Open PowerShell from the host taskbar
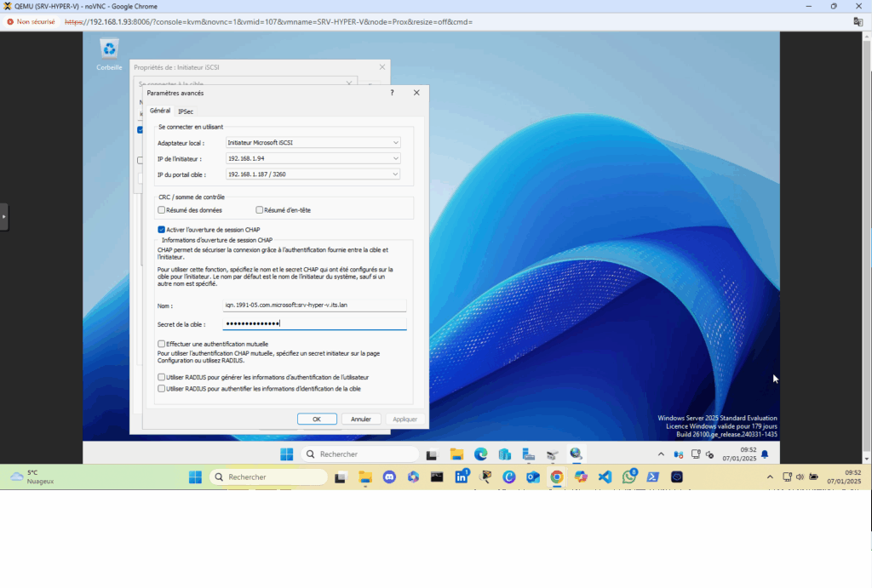The width and height of the screenshot is (872, 588). point(653,477)
